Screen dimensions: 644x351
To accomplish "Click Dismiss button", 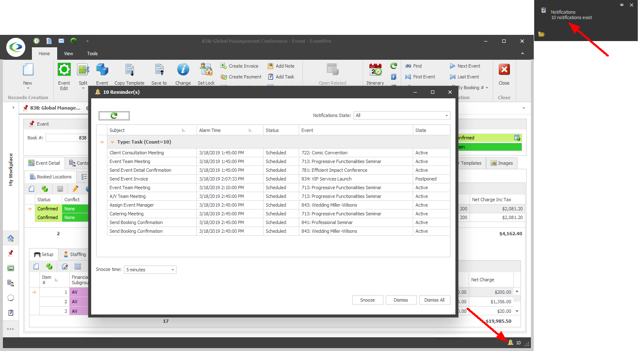I will pos(401,300).
